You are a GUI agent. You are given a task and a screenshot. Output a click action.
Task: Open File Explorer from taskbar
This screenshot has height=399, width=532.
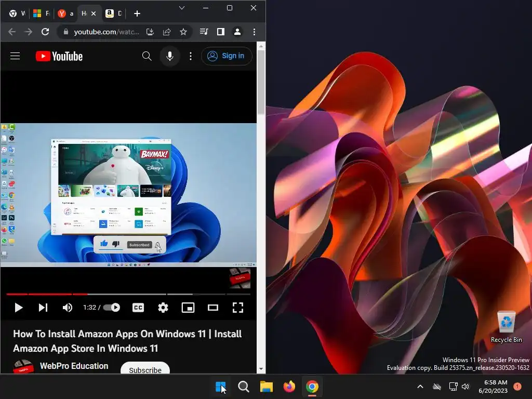pos(267,387)
